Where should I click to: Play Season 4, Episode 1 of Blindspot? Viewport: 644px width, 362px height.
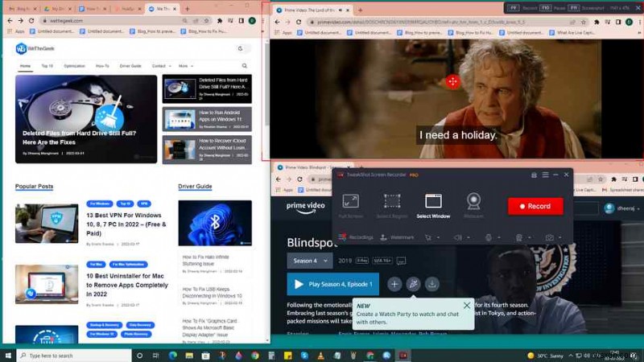[332, 284]
